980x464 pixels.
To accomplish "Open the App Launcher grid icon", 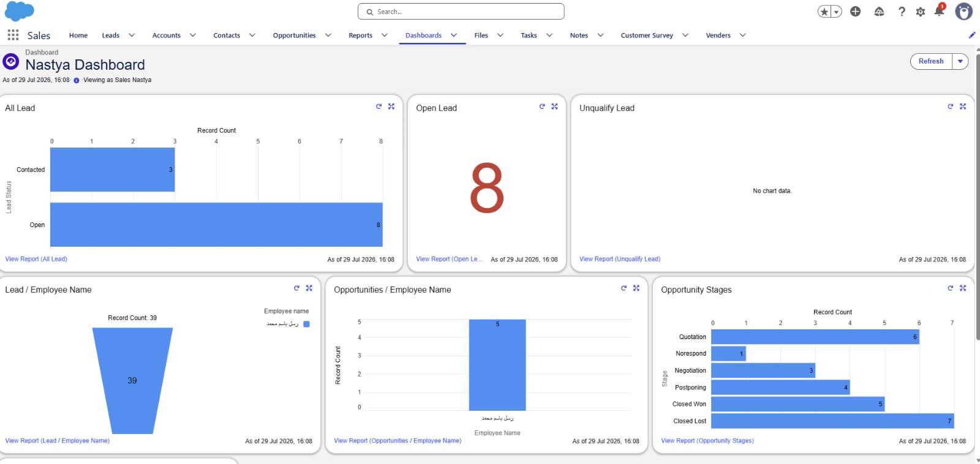I will tap(13, 35).
